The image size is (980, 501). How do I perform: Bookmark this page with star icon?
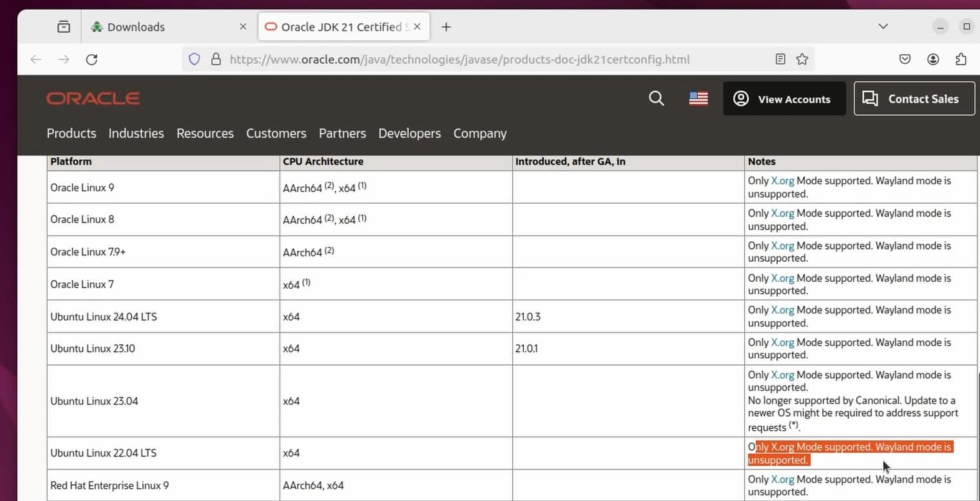(x=802, y=59)
